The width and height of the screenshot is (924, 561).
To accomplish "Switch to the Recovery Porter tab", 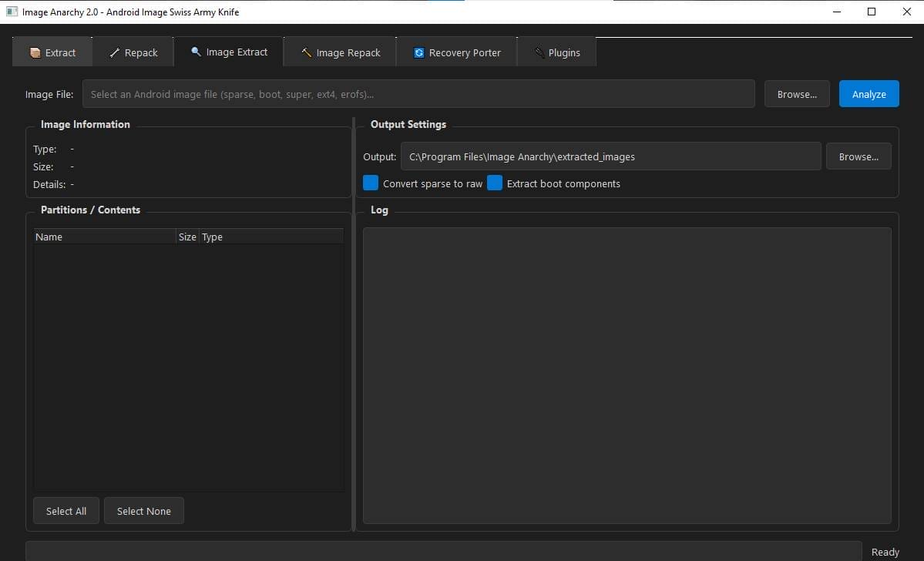I will tap(456, 52).
